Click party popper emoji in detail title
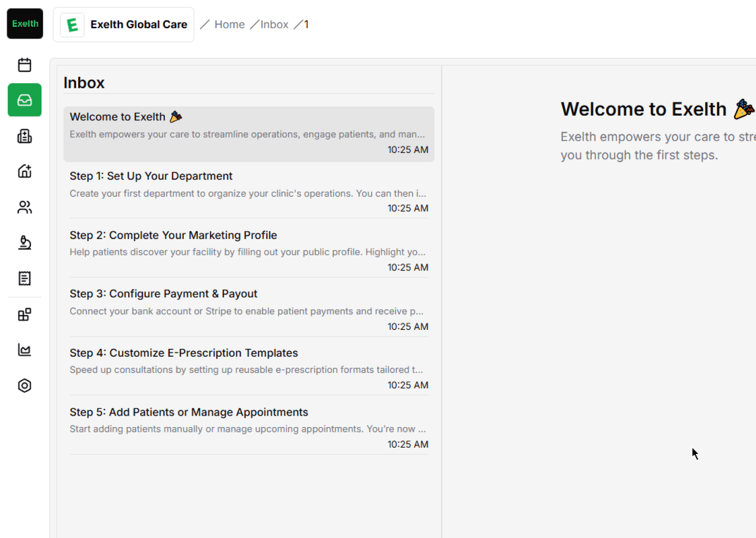 tap(744, 109)
